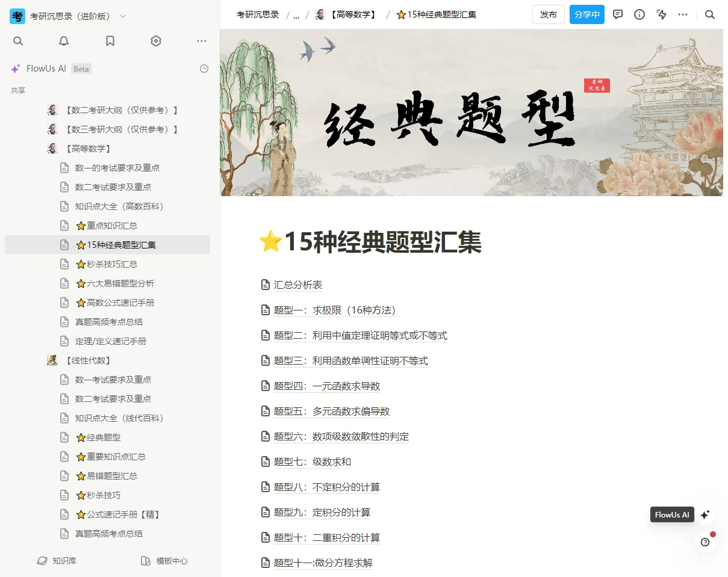
Task: Open 数一的考试要求及重点 page
Action: tap(117, 168)
